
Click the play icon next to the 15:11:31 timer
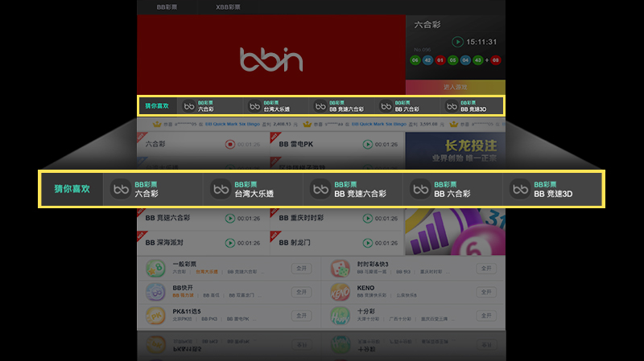[457, 42]
